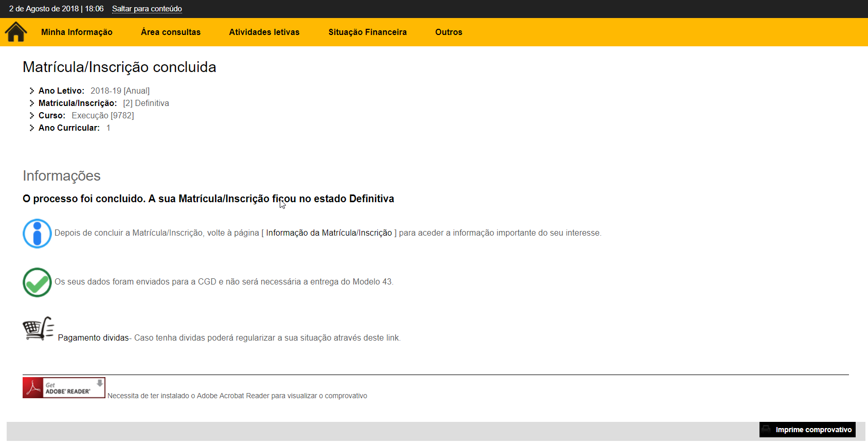Select the course value Execução [9782]
Viewport: 868px width, 444px height.
point(103,116)
